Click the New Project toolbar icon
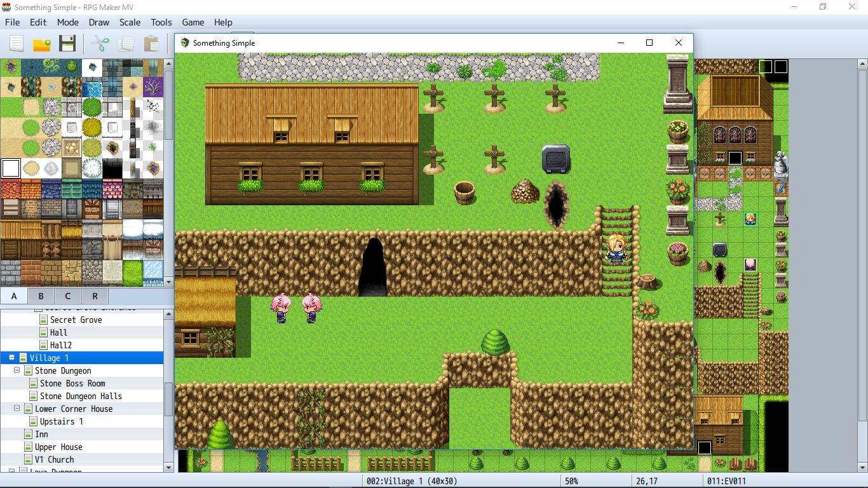The image size is (868, 488). click(x=16, y=44)
